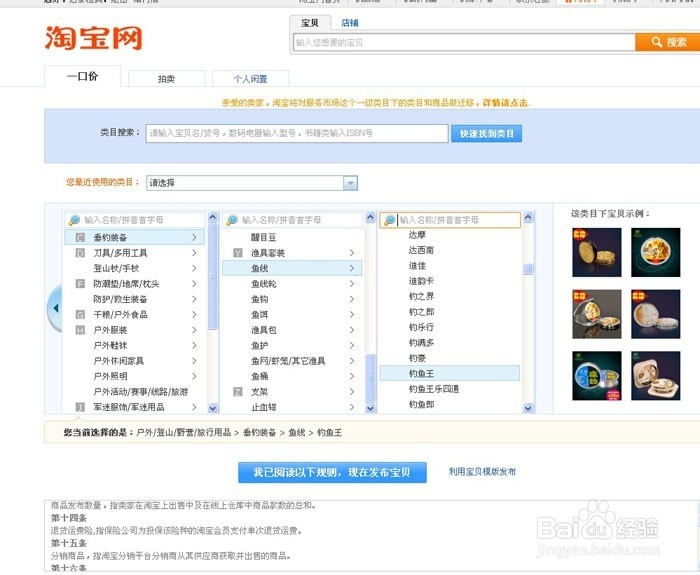Select the 干粮/户外食品 category
This screenshot has width=700, height=575.
[120, 314]
